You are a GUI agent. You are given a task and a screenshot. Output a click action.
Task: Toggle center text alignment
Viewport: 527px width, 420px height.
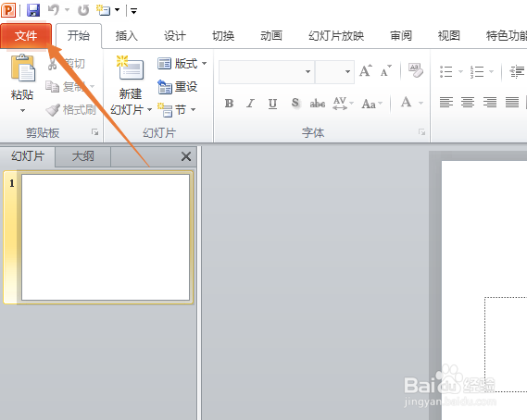468,102
